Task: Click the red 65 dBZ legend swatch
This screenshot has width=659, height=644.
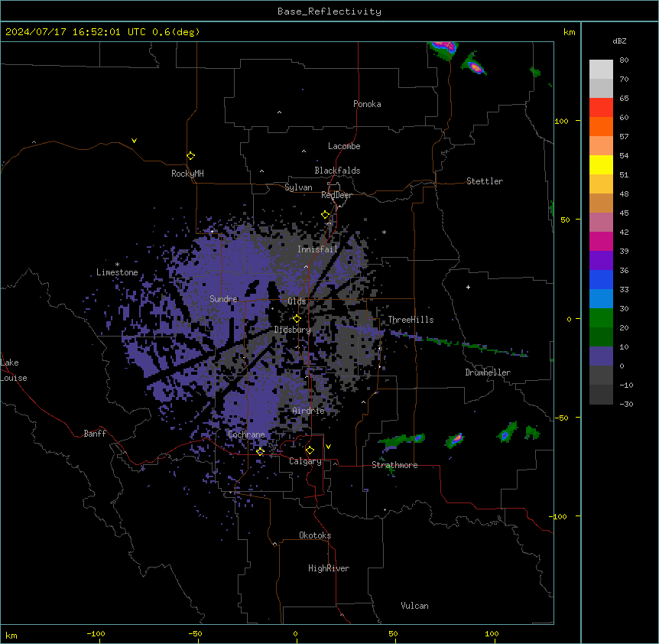Action: coord(601,108)
